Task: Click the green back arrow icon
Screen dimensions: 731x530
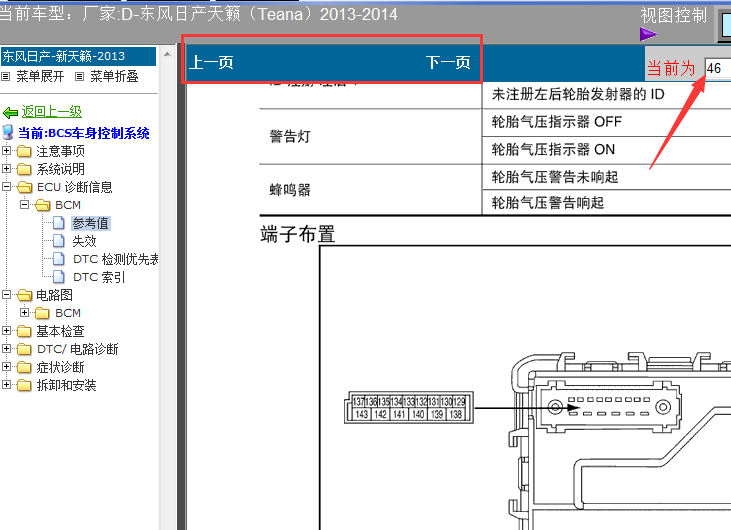Action: coord(10,112)
